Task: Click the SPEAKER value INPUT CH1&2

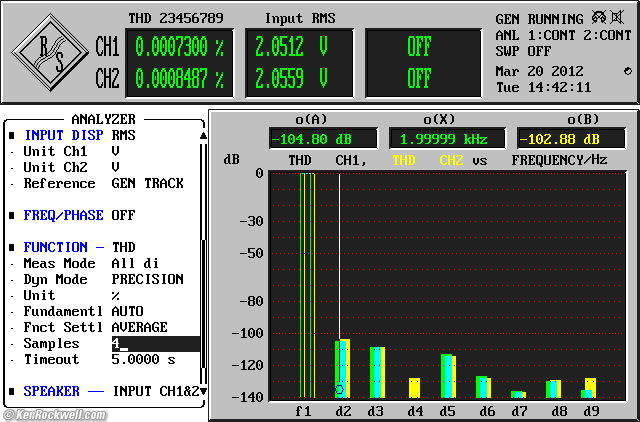Action: [156, 391]
